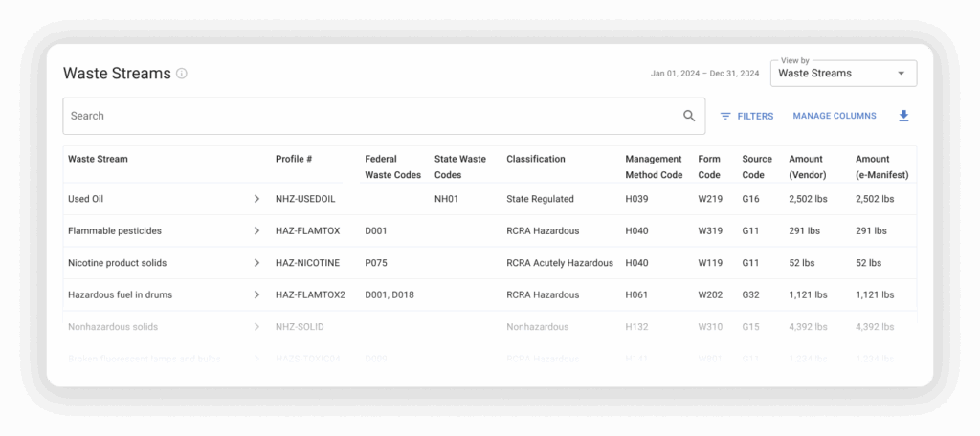Viewport: 980px width, 436px height.
Task: Open the Filters text button
Action: point(755,116)
